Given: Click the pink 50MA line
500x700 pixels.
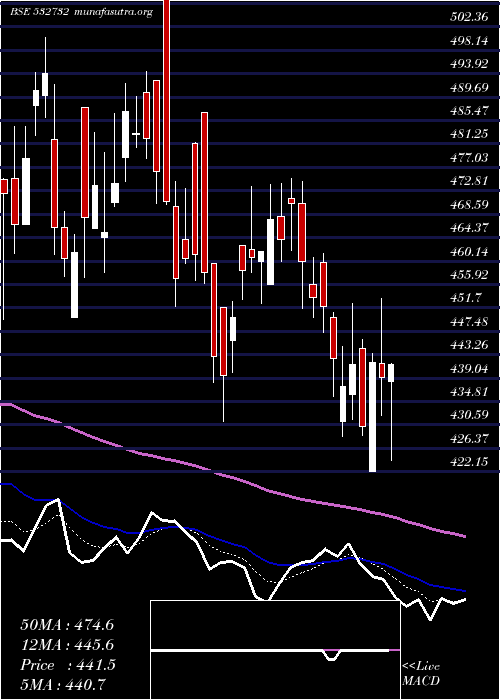Looking at the screenshot, I should [x=232, y=477].
